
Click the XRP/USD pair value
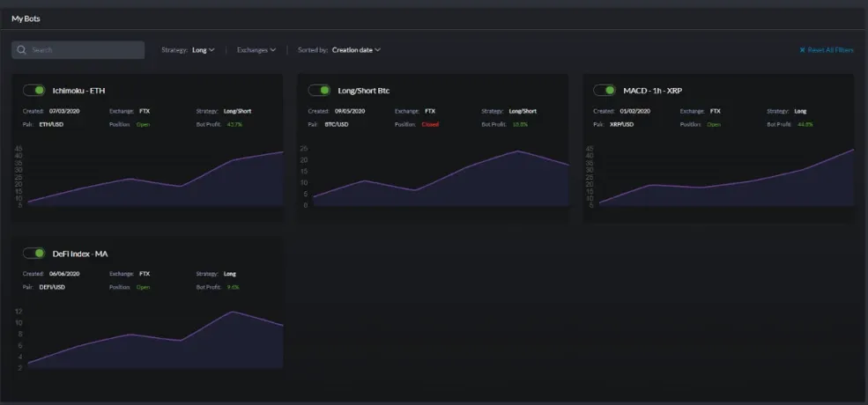pos(621,124)
